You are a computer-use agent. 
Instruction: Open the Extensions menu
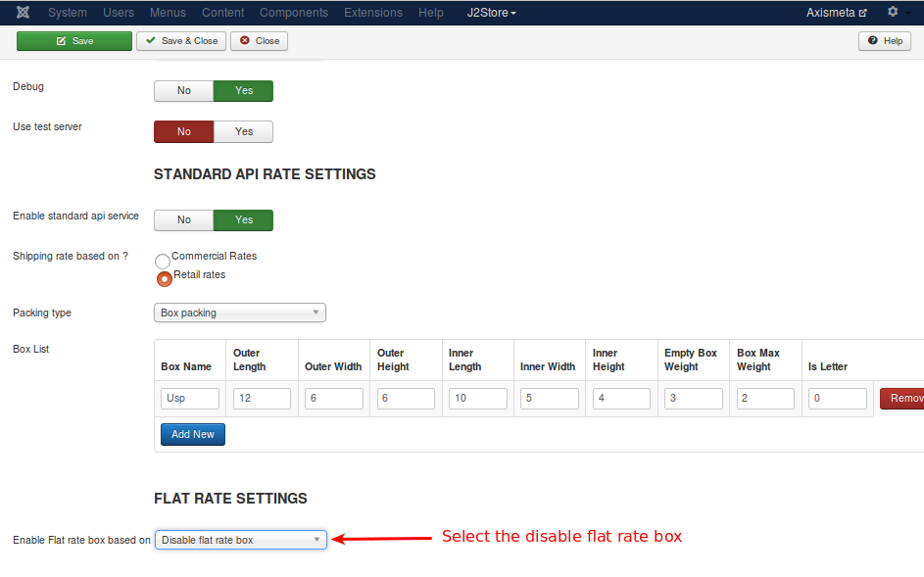point(372,13)
